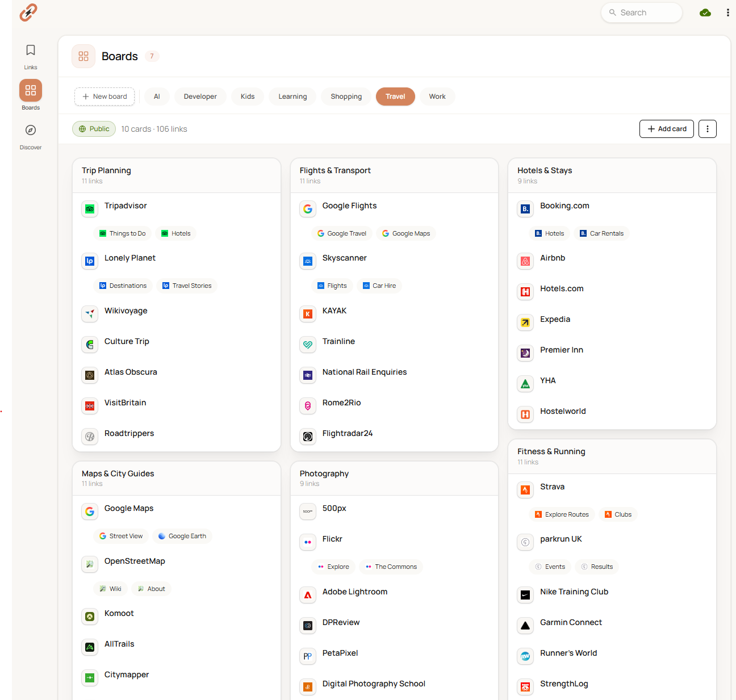Viewport: 736px width, 700px height.
Task: Open the Car Rentals sublink
Action: (601, 233)
